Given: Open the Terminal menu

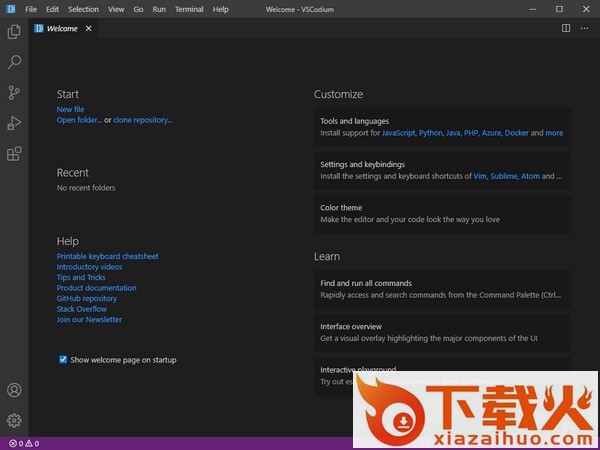Looking at the screenshot, I should [189, 9].
